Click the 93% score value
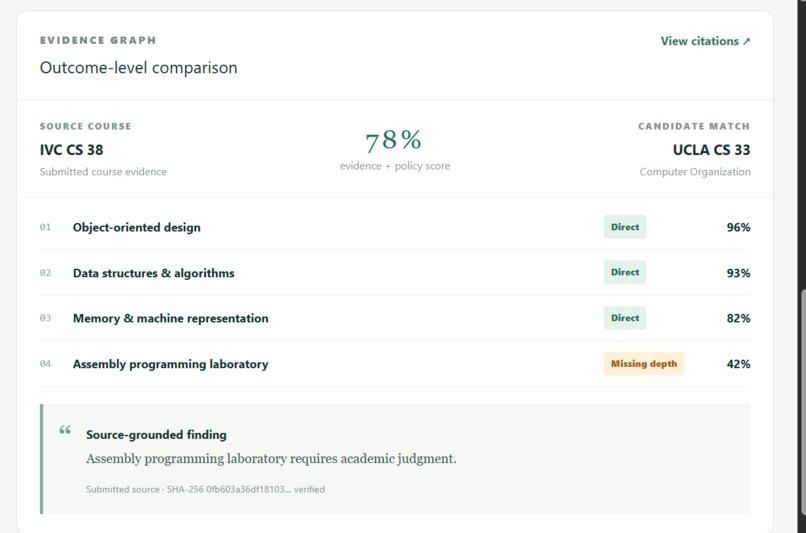Image resolution: width=806 pixels, height=533 pixels. tap(738, 273)
